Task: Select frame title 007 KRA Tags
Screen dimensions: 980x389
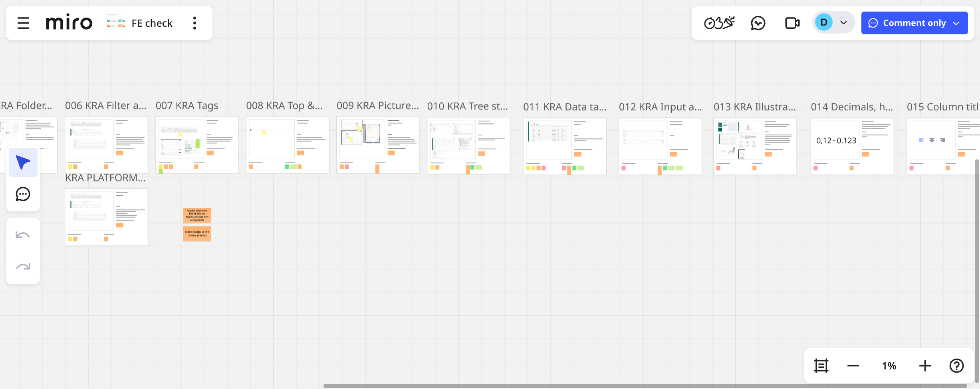Action: [187, 105]
